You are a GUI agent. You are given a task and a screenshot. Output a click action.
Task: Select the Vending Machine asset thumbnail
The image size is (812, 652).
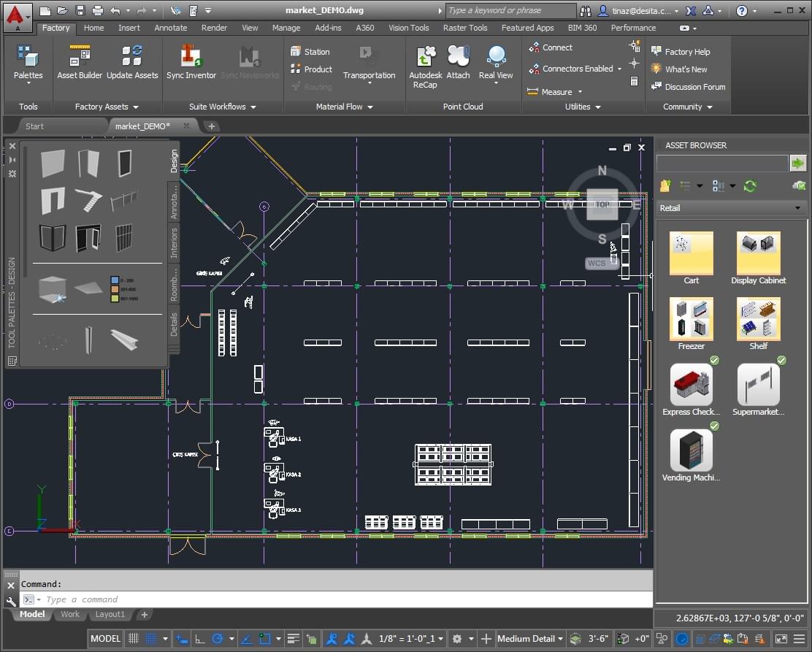[691, 450]
